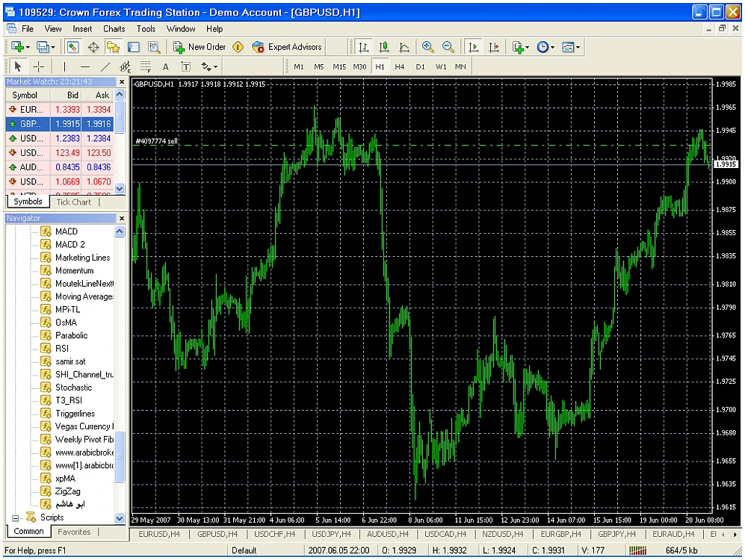Click the New Order button

click(200, 47)
